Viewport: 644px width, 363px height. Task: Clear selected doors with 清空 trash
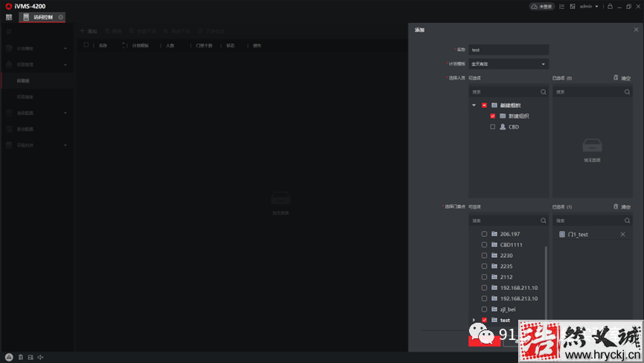pos(622,206)
